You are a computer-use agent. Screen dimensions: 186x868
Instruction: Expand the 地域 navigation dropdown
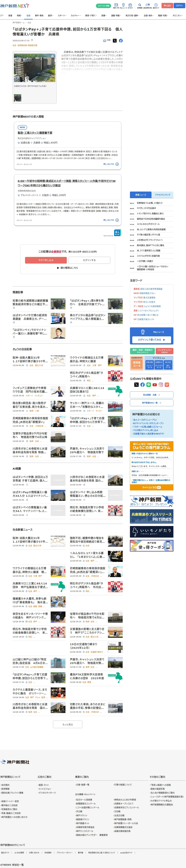pyautogui.click(x=19, y=15)
